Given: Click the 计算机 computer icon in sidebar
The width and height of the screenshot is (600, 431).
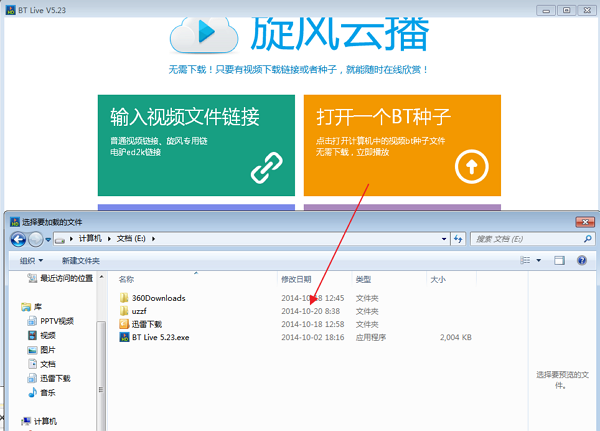Looking at the screenshot, I should point(26,421).
